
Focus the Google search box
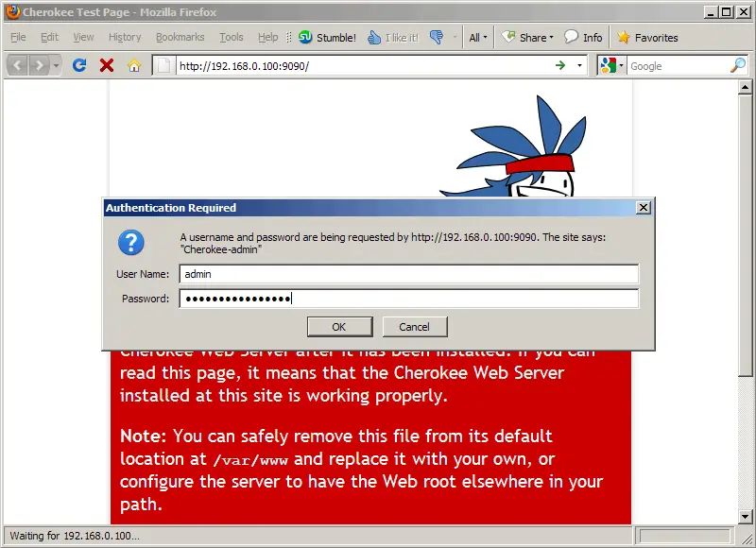[x=678, y=66]
